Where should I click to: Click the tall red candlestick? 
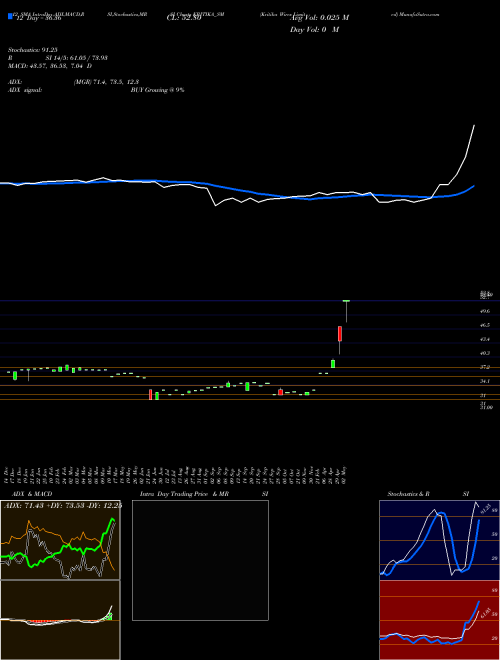(340, 333)
